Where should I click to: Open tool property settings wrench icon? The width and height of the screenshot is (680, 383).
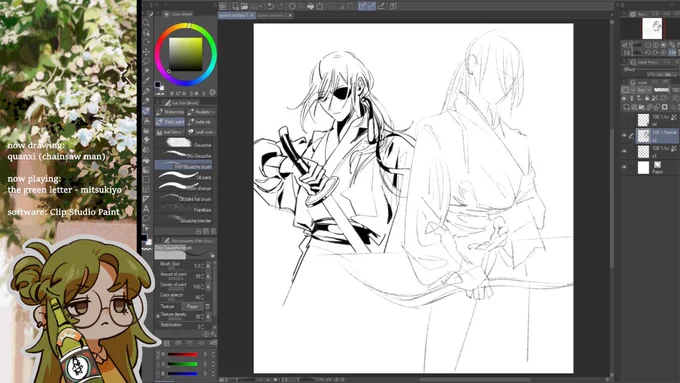[212, 334]
